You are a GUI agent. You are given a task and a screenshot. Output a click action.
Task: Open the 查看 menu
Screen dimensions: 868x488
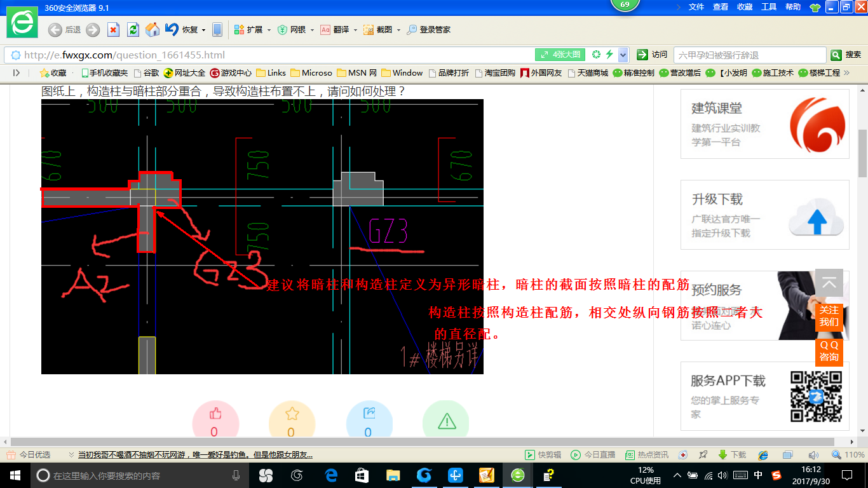point(721,7)
